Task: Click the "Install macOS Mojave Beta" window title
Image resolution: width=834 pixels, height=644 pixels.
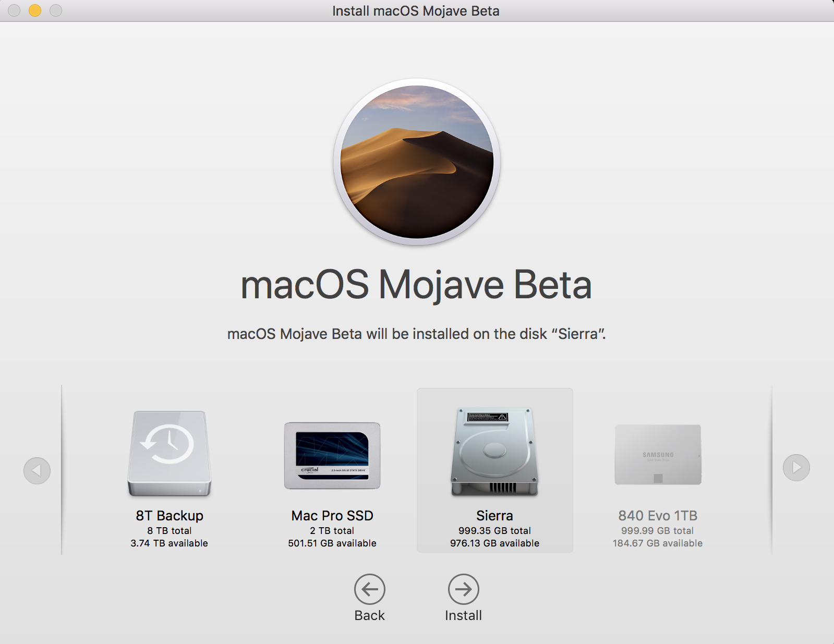Action: click(416, 11)
